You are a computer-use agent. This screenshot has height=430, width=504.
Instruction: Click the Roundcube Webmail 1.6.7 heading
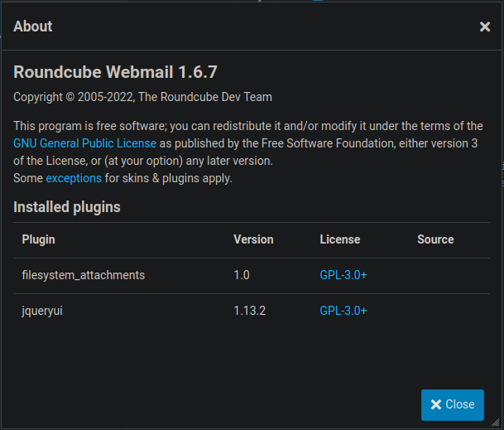click(115, 72)
